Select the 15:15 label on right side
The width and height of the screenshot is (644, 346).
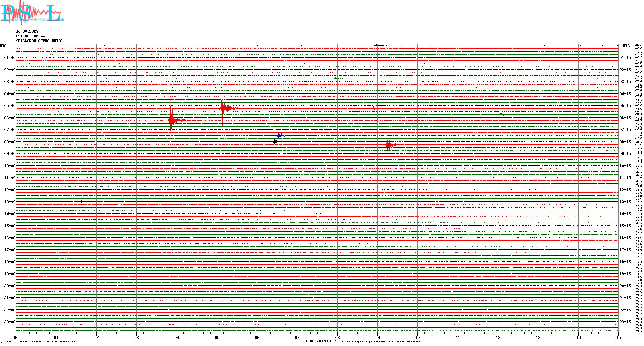(625, 226)
